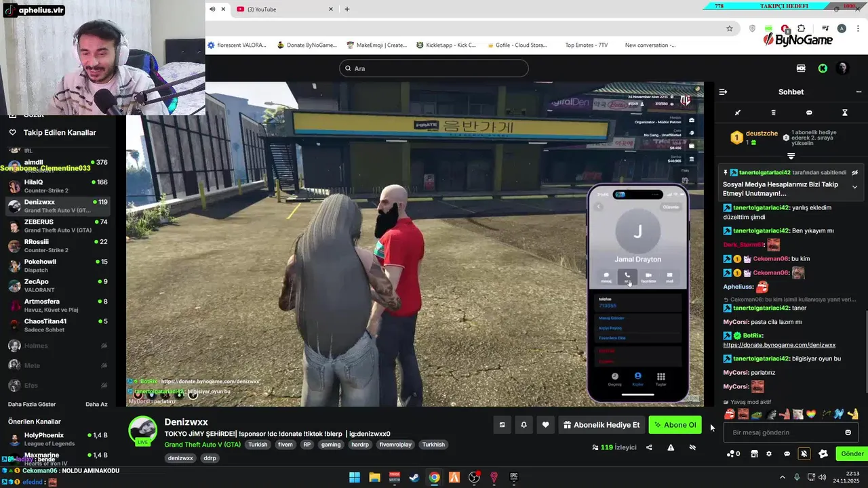Expand the gift leaderboard arrow under deustzche
Screen dimensions: 868x488
click(791, 156)
